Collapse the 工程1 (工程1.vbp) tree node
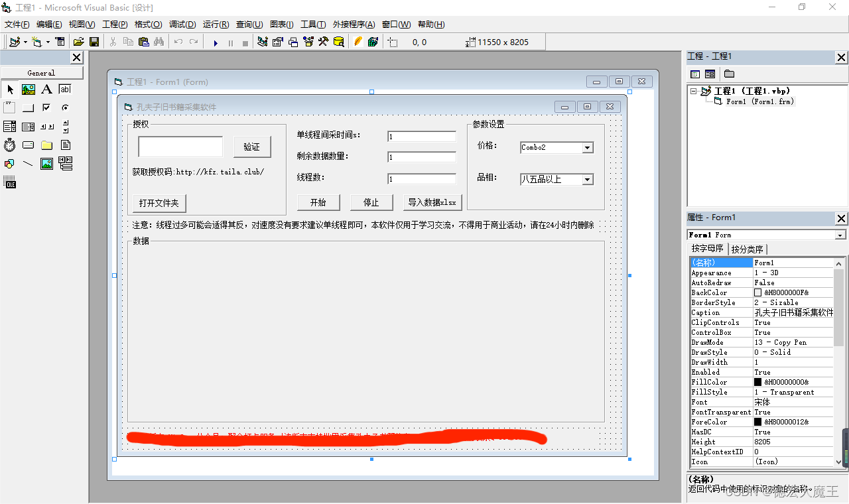849x504 pixels. click(694, 92)
